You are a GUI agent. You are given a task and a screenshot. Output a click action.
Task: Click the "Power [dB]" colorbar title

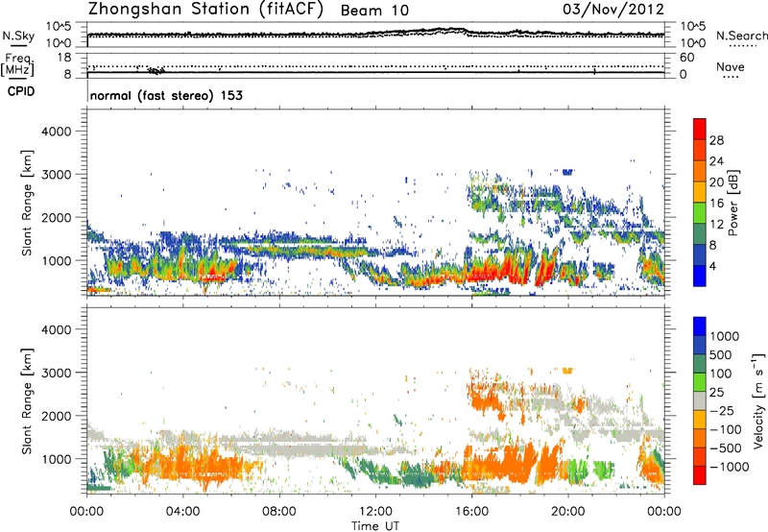click(733, 203)
